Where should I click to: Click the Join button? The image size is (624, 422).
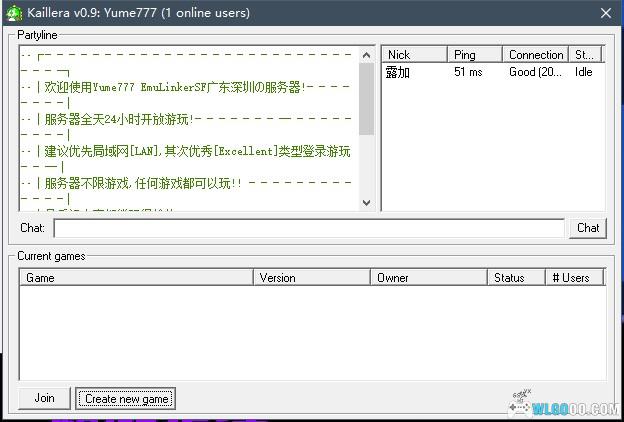(x=44, y=398)
